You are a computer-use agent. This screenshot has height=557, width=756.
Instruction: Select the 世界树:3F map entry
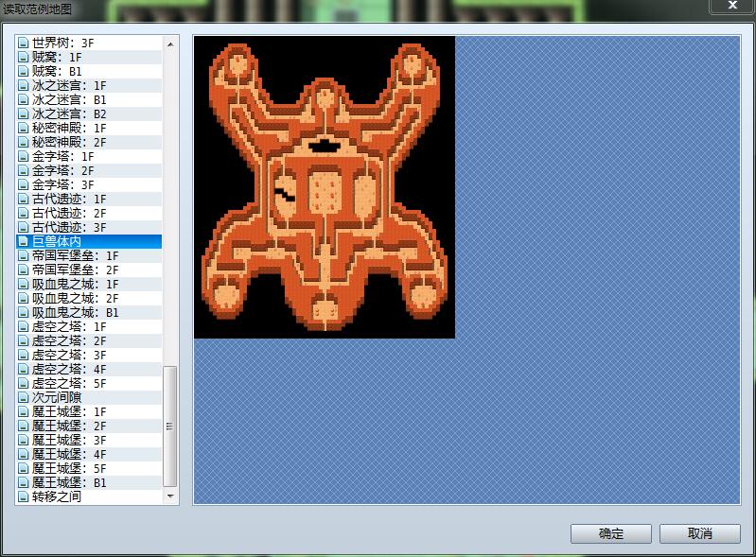point(89,43)
